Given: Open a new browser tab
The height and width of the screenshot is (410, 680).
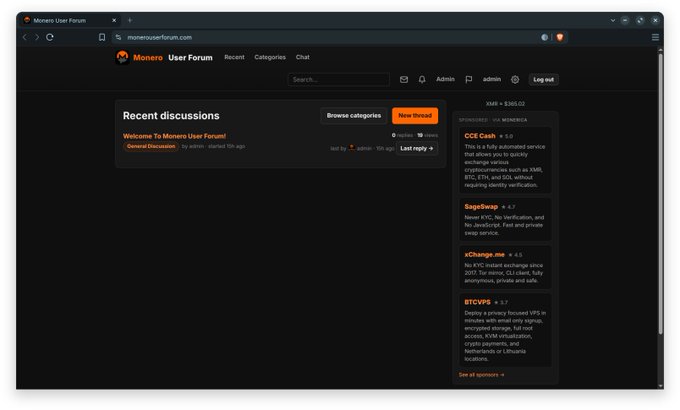Looking at the screenshot, I should coord(130,20).
